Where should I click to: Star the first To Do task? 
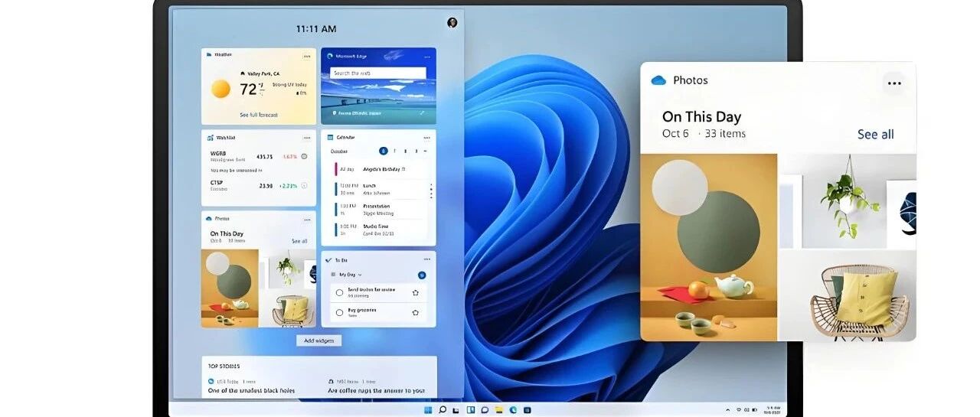(x=416, y=292)
